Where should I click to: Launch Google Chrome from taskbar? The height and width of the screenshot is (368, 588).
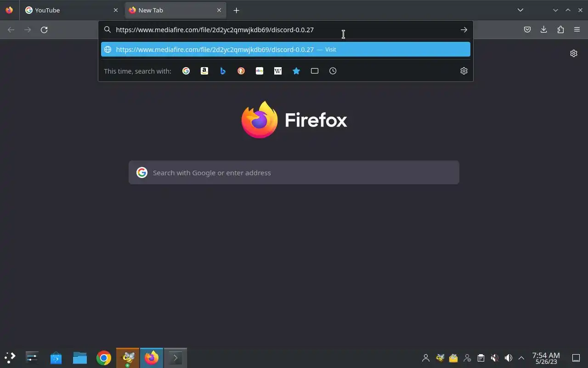[104, 357]
